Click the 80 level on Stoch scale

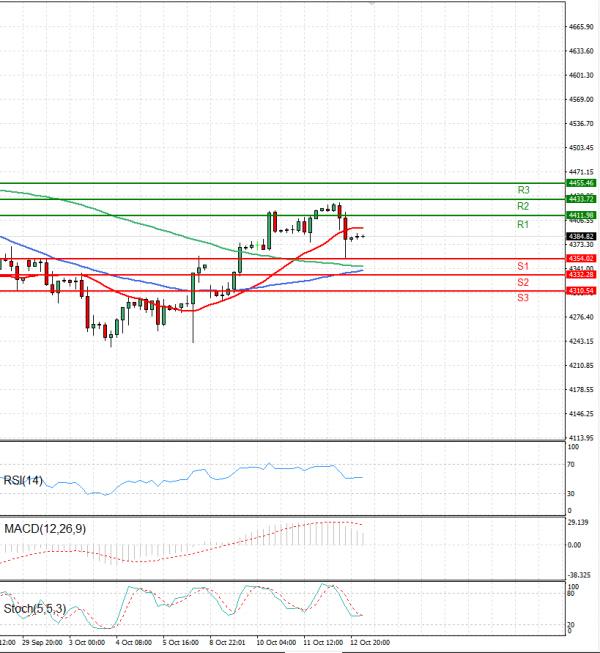click(571, 593)
